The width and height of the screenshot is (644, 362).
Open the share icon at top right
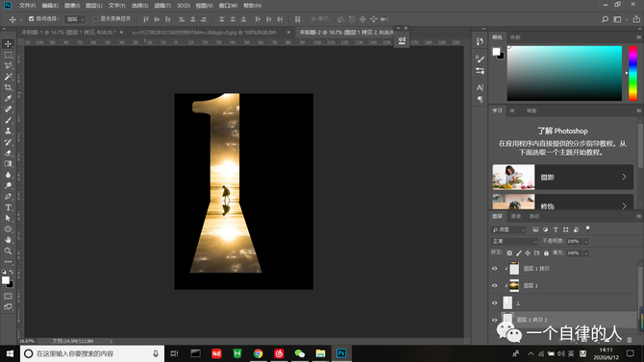[636, 19]
